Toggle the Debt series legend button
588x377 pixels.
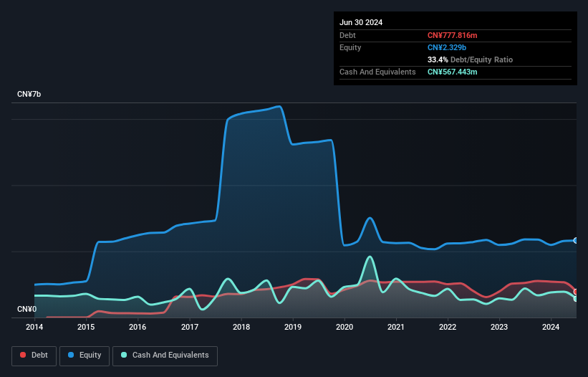[34, 355]
